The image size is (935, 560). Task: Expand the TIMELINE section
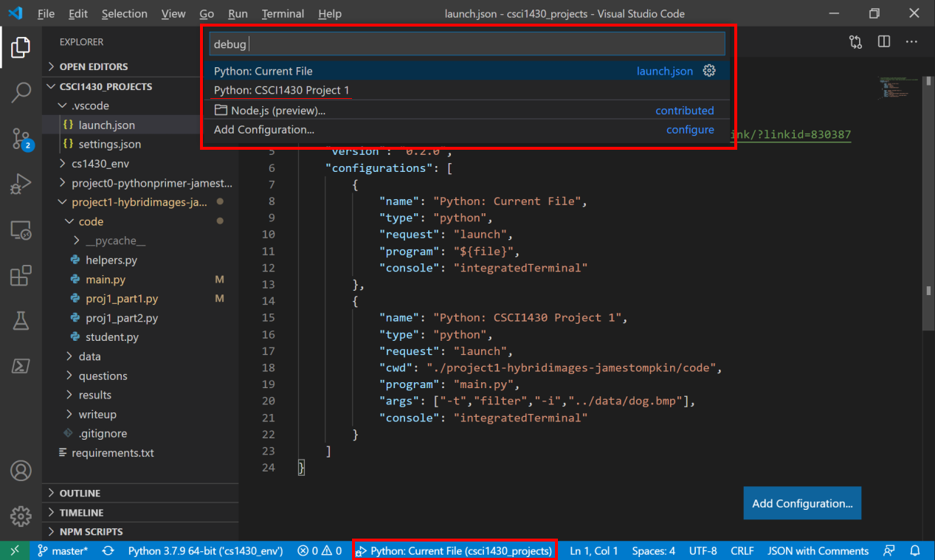(81, 512)
